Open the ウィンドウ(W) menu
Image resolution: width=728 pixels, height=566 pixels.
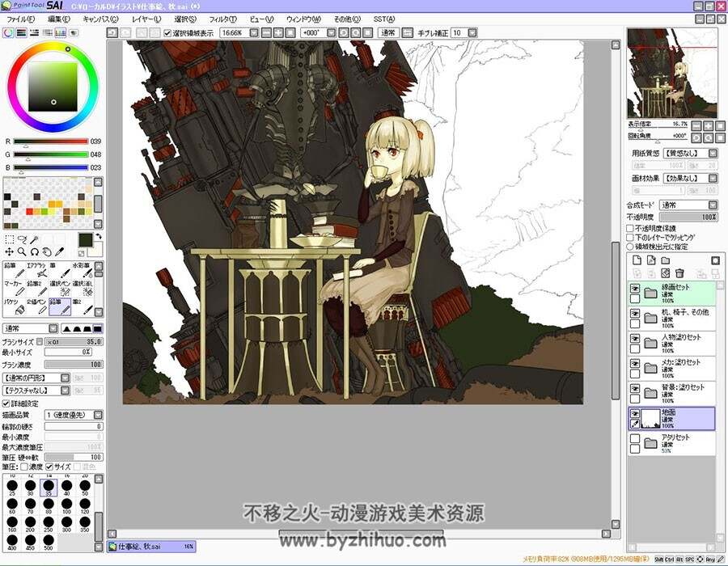click(x=303, y=19)
